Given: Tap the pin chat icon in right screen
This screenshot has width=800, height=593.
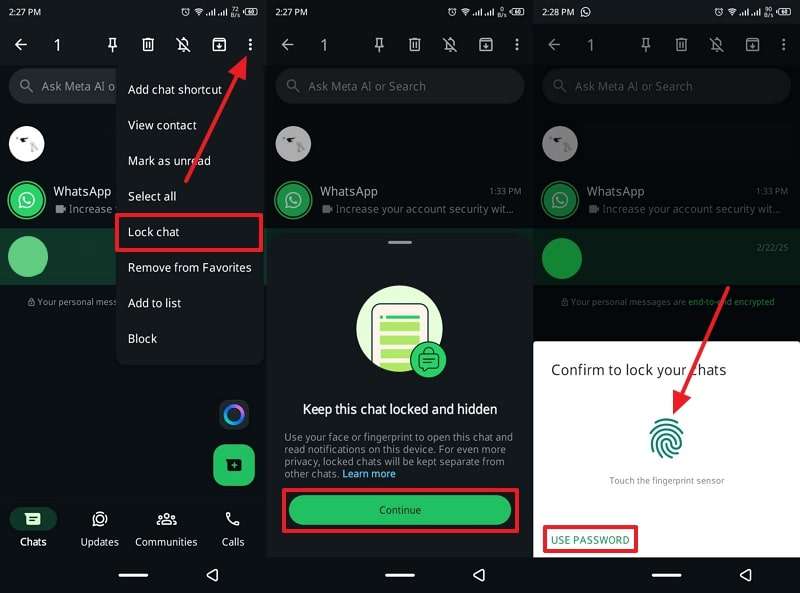Looking at the screenshot, I should tap(645, 45).
